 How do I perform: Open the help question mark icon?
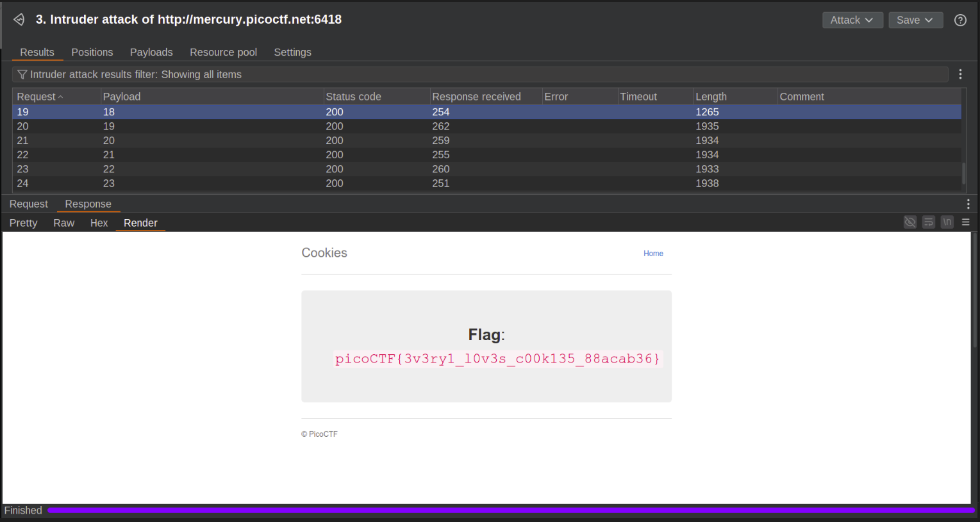point(960,20)
